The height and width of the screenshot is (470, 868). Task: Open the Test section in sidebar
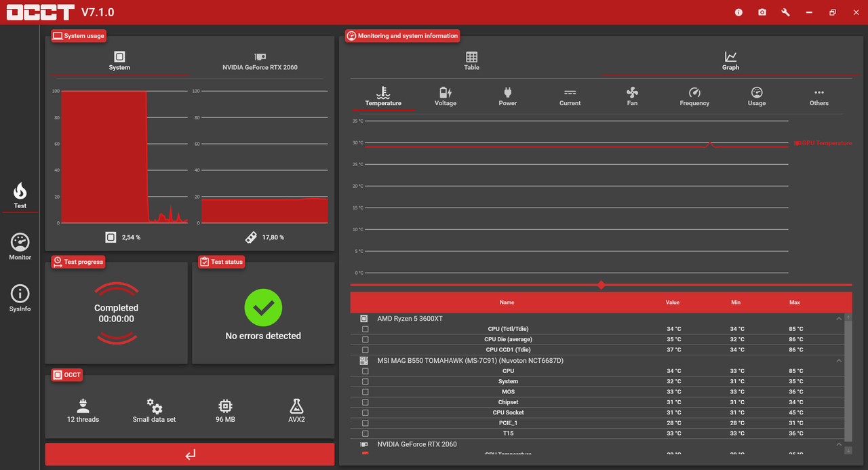tap(20, 195)
